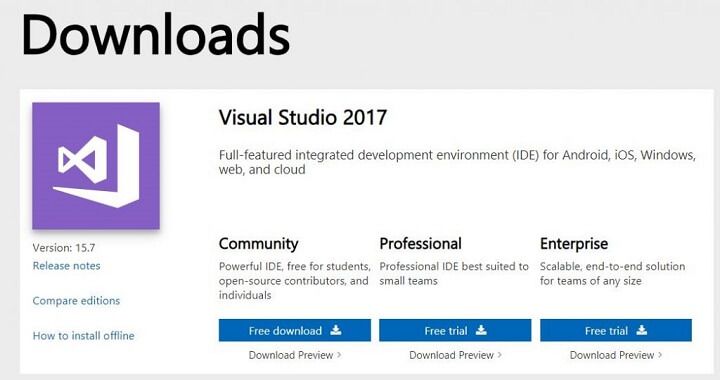This screenshot has width=720, height=380.
Task: Click the Community edition heading
Action: coord(259,243)
